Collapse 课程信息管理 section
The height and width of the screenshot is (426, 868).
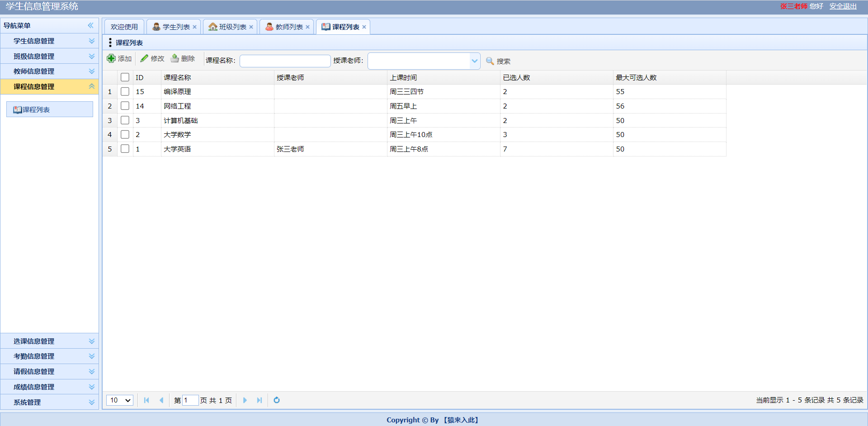pyautogui.click(x=92, y=86)
